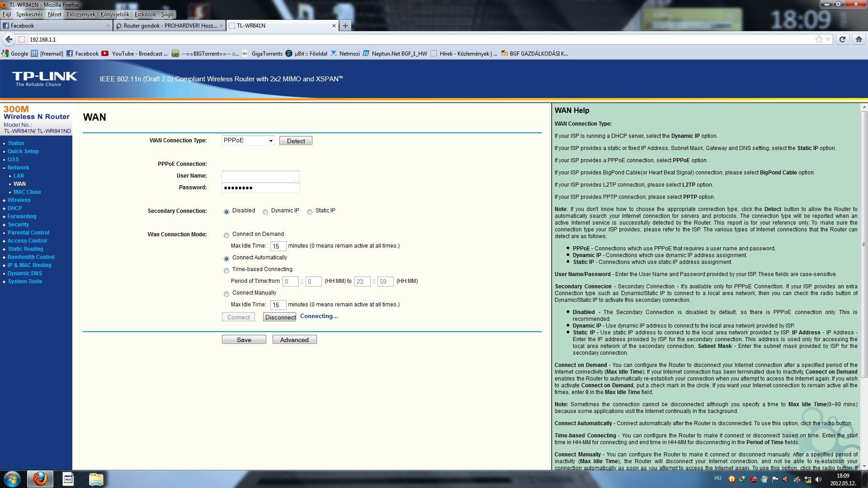The width and height of the screenshot is (868, 488).
Task: Open the Quick Setup link
Action: click(23, 151)
